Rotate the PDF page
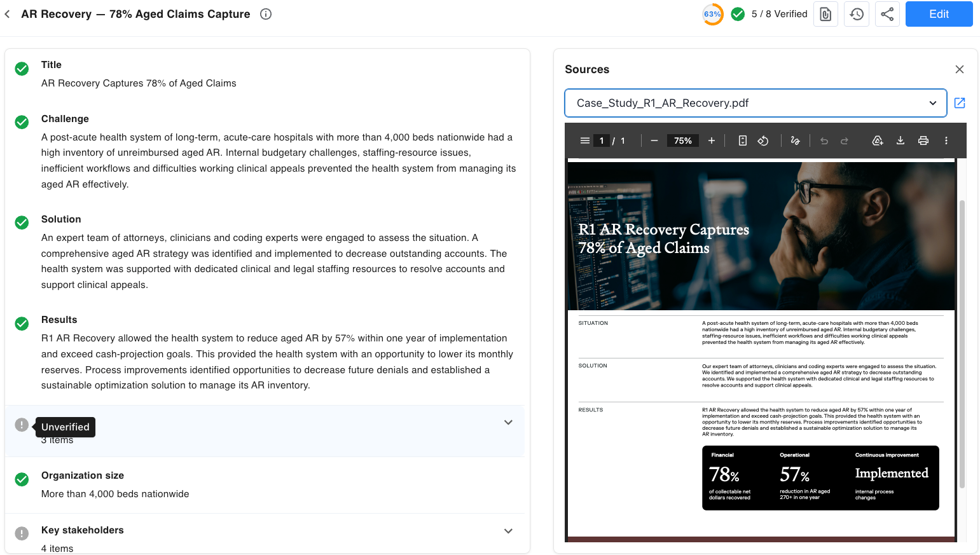Screen dimensions: 980x555 tap(763, 140)
